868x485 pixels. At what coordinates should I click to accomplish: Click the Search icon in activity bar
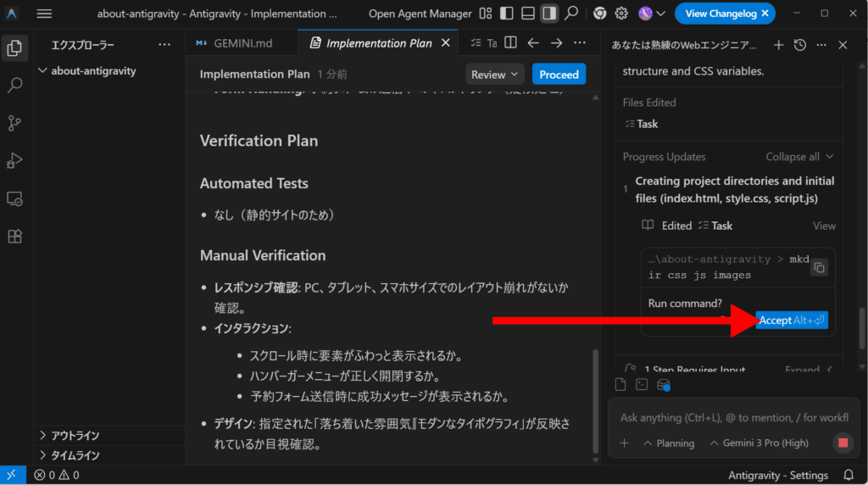[14, 86]
